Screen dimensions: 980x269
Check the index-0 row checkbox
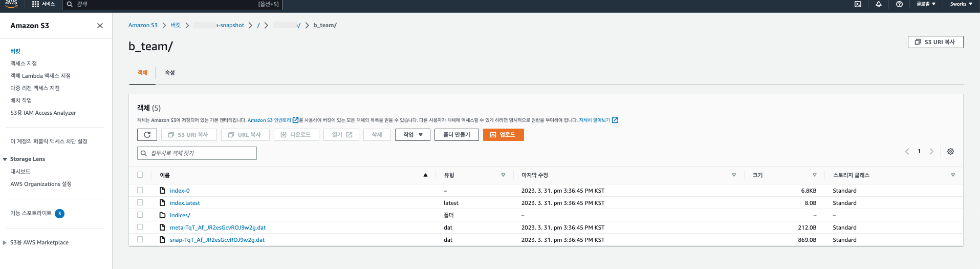click(x=140, y=190)
